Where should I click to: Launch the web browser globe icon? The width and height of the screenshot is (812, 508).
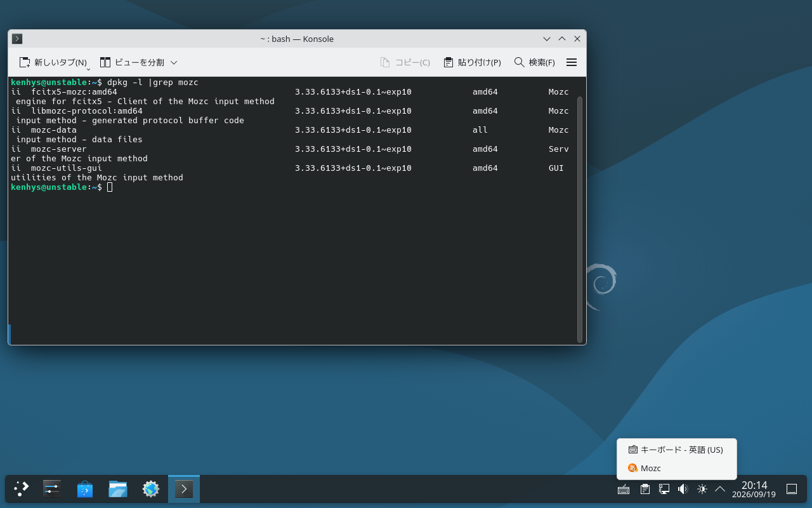click(151, 489)
